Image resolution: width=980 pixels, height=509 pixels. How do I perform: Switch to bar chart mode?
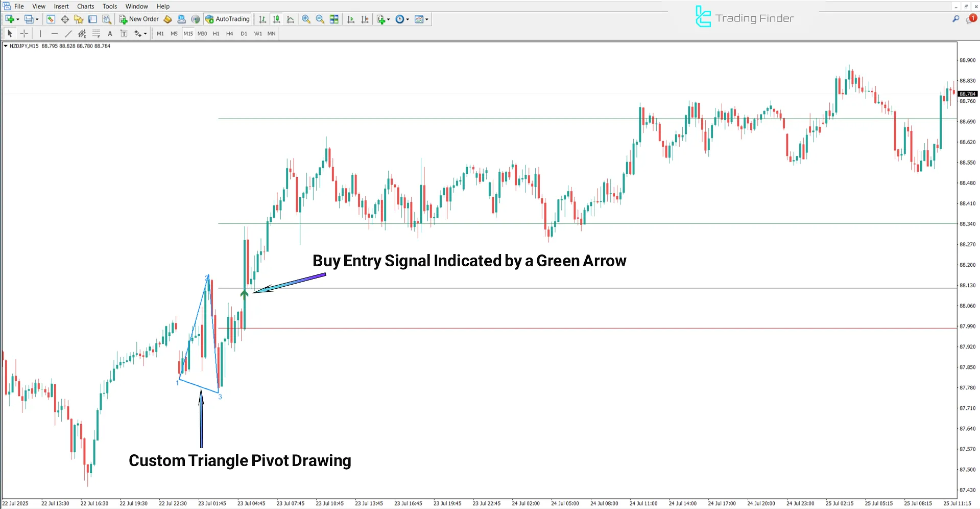coord(262,19)
